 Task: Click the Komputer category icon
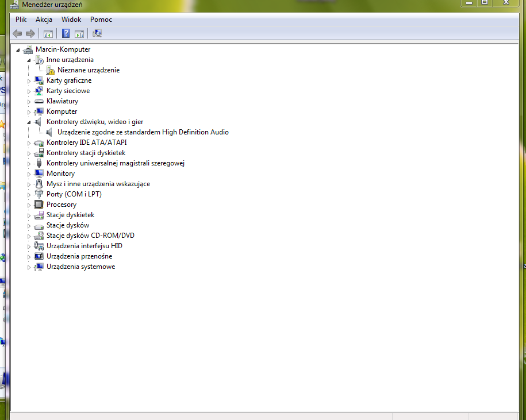39,111
